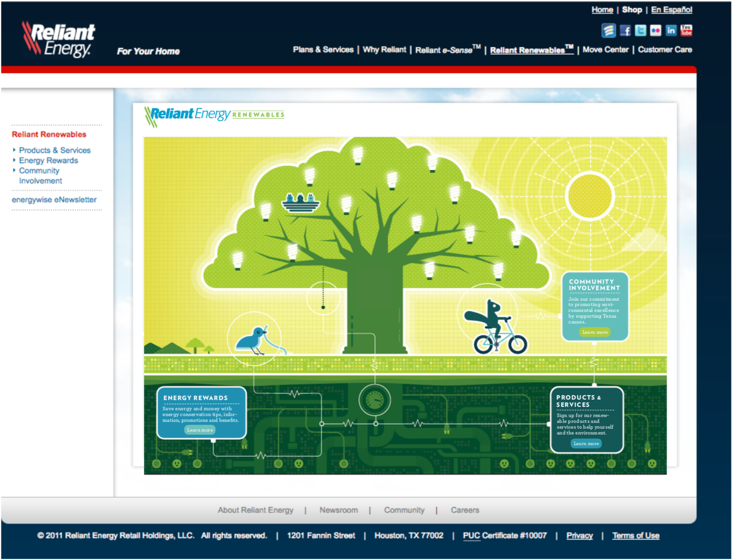Open the Reliant e-Sense menu item
The image size is (732, 560).
point(448,49)
